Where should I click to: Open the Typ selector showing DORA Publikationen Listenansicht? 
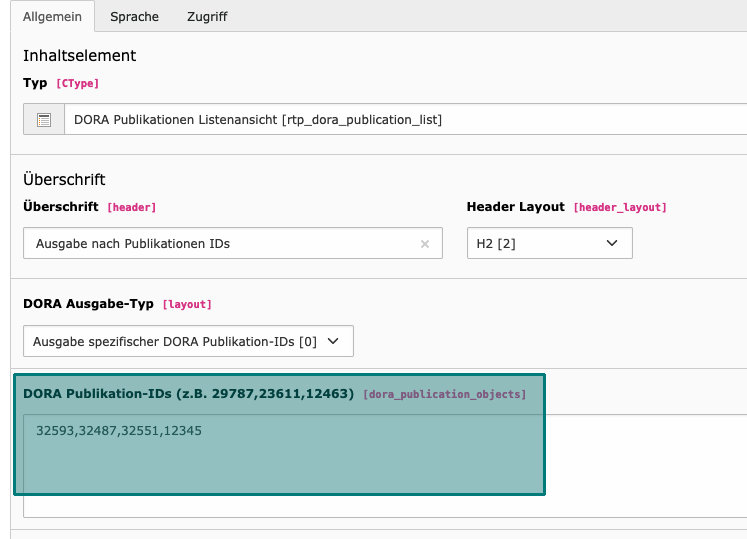[x=405, y=119]
